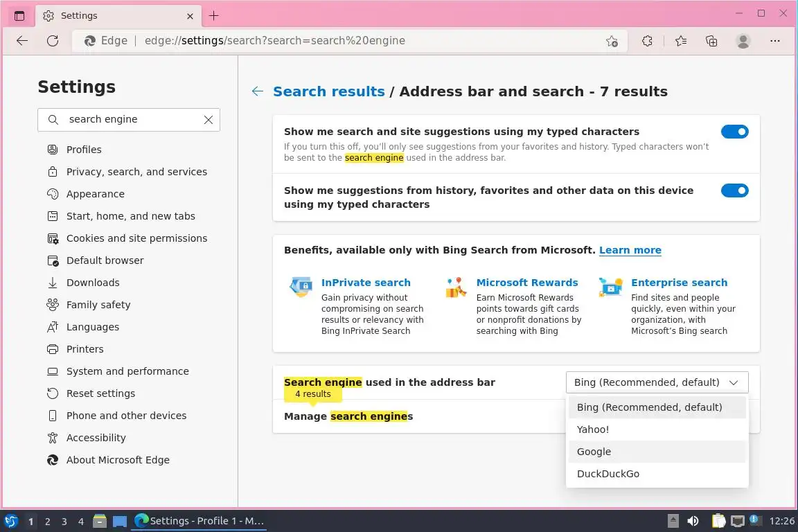Open the Enterprise search link
This screenshot has height=532, width=798.
(679, 283)
